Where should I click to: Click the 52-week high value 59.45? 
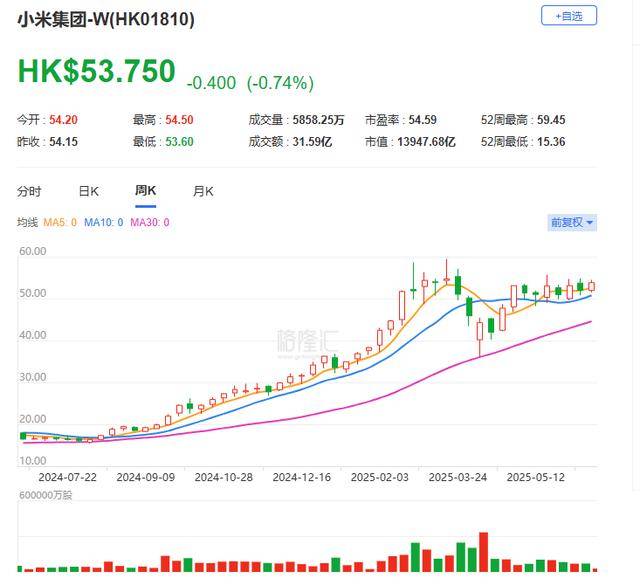click(x=551, y=120)
